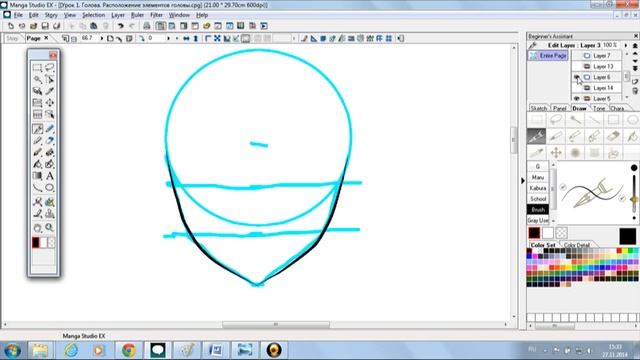Click the flip horizontal arrows icon
Viewport: 640px width, 360px height.
[186, 38]
